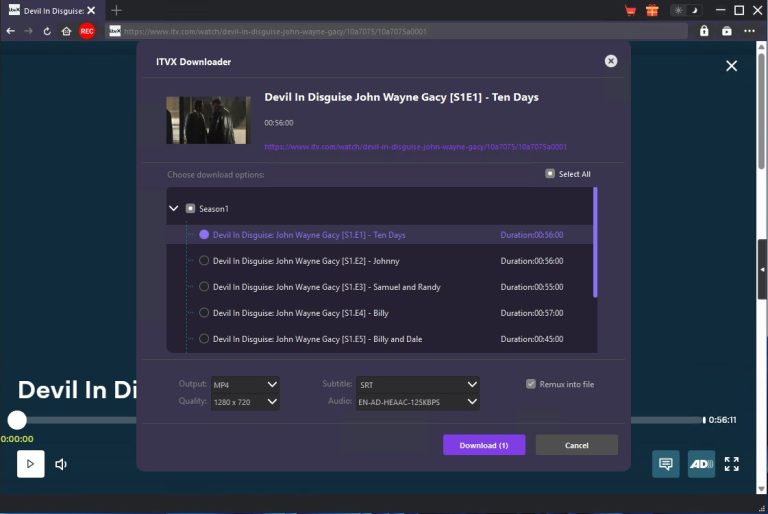Deselect episode S1.E1 Ten Days
The width and height of the screenshot is (768, 514).
204,235
